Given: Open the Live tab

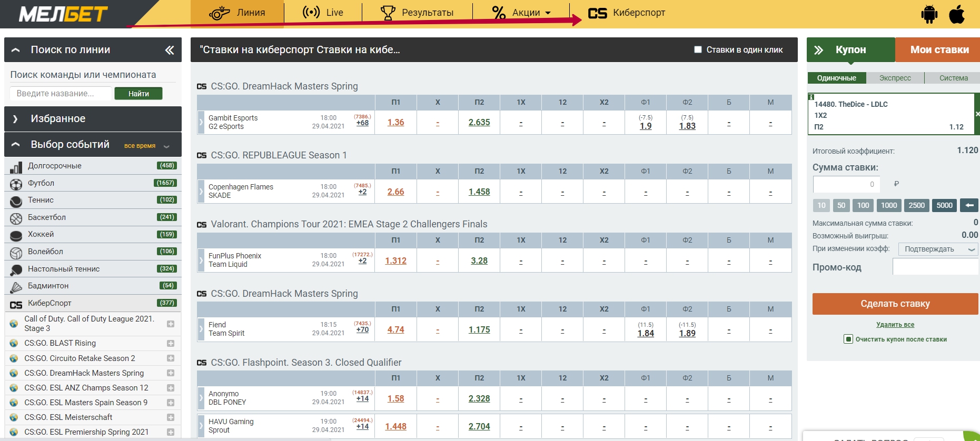Looking at the screenshot, I should tap(323, 13).
